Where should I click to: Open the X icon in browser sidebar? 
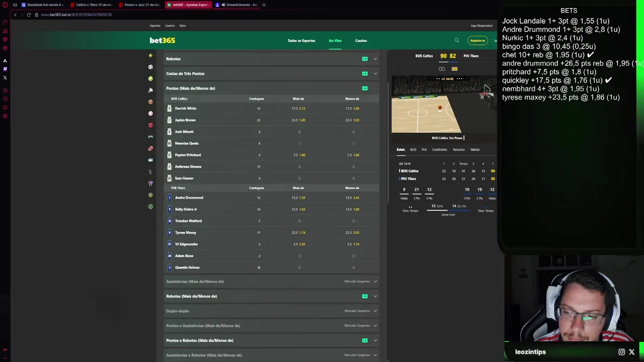point(5,77)
